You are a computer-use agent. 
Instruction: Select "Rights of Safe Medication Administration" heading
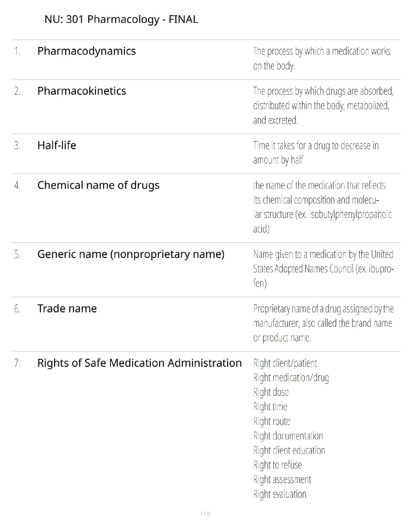[x=139, y=363]
